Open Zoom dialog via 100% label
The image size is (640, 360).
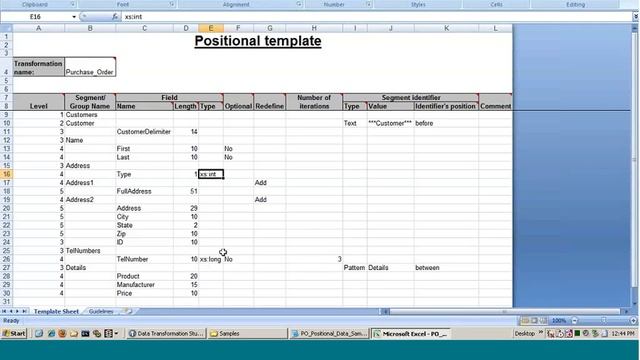pyautogui.click(x=559, y=321)
